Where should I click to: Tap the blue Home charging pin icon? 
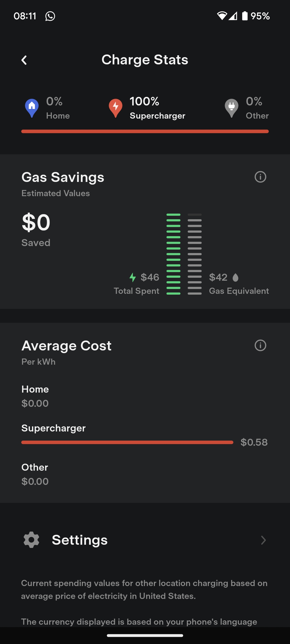[x=32, y=108]
